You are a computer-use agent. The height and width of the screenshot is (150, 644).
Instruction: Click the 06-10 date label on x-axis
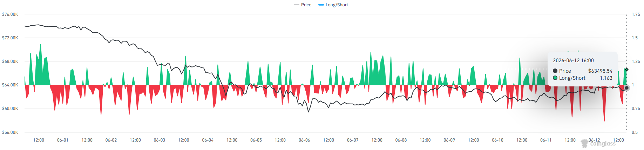(x=497, y=140)
